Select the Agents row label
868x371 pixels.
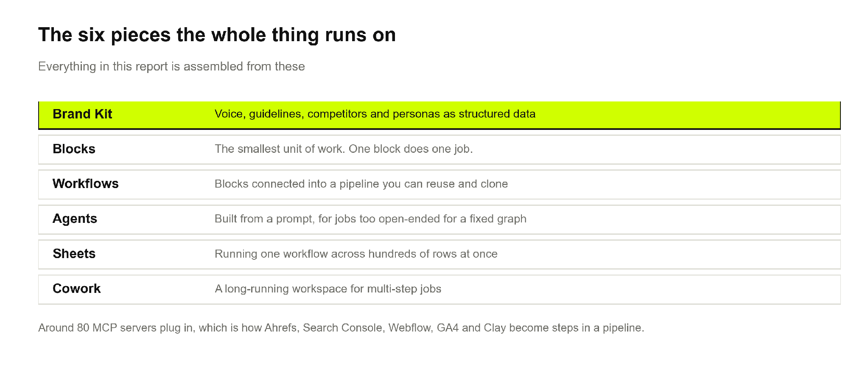75,219
